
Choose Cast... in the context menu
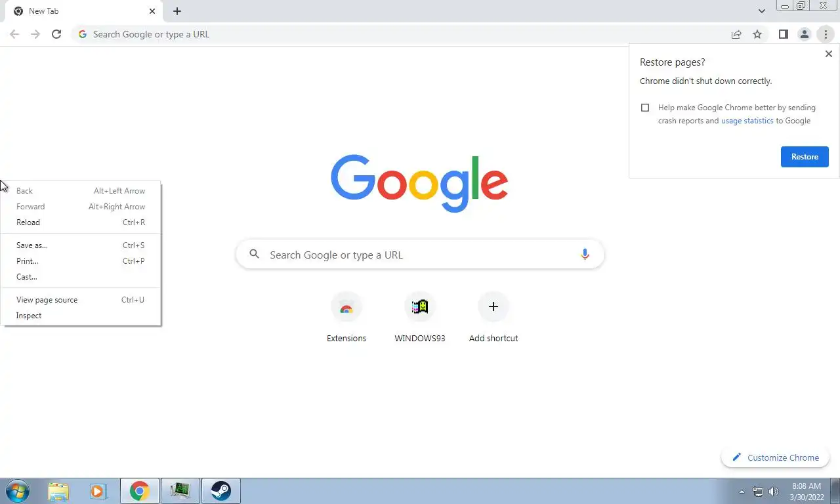pos(81,277)
